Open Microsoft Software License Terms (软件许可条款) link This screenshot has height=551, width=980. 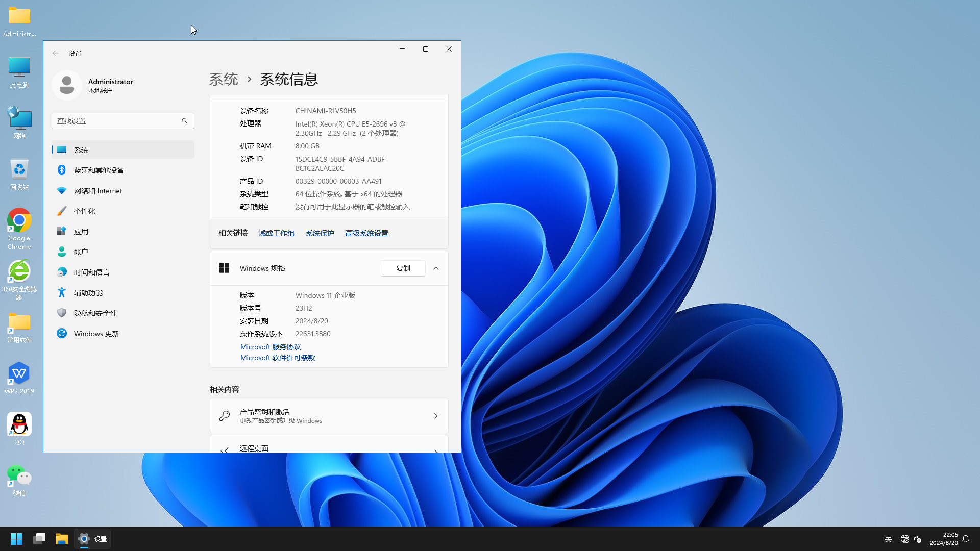[x=278, y=358]
